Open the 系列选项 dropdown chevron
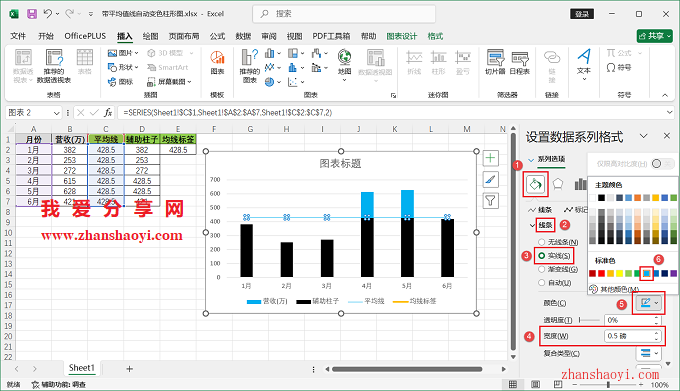680x391 pixels. coord(531,160)
